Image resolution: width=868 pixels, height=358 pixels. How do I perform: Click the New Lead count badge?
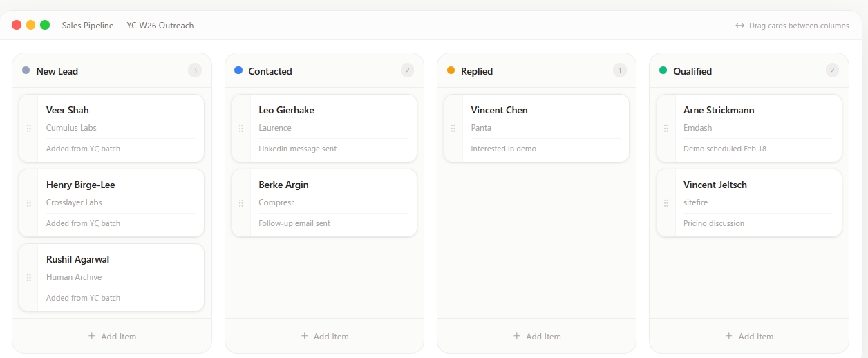pyautogui.click(x=195, y=70)
